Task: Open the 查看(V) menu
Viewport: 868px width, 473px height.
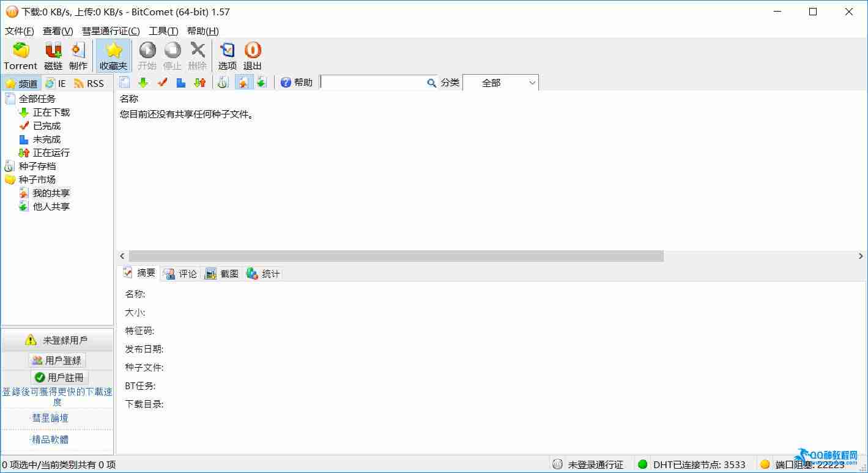Action: click(x=58, y=31)
